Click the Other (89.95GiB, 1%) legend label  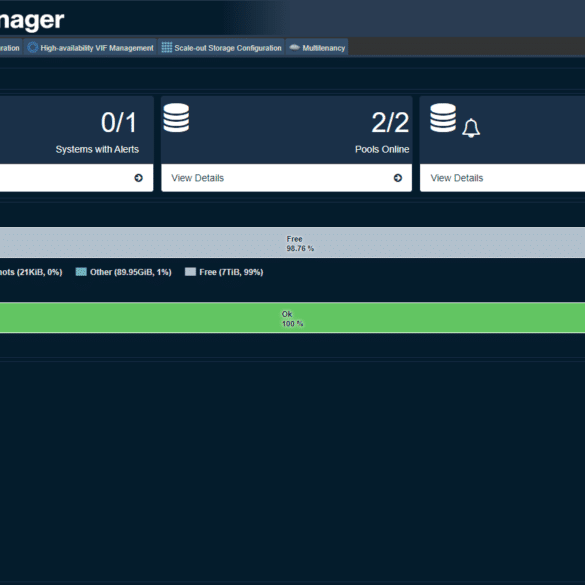click(131, 272)
